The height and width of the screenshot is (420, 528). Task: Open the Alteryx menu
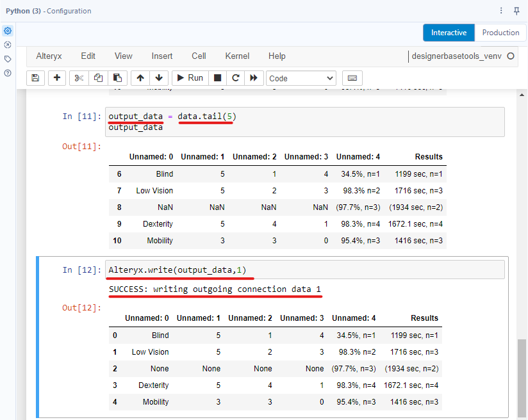point(49,56)
